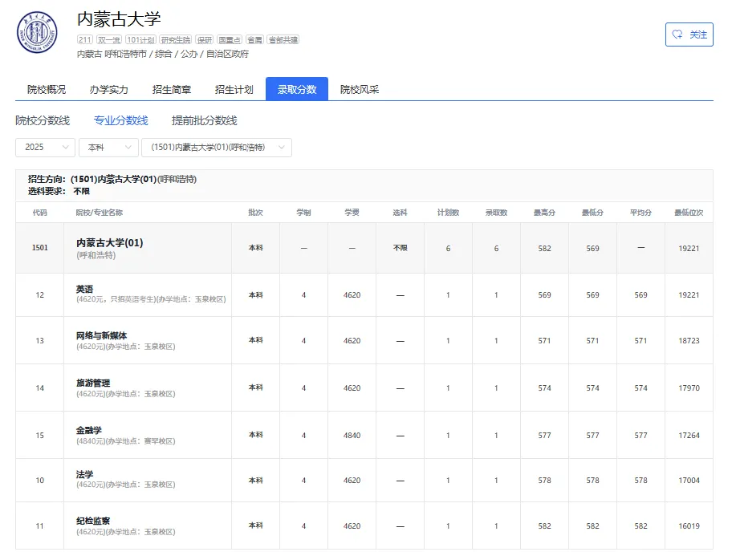
Task: Click the 最高分 column header
Action: pos(544,213)
